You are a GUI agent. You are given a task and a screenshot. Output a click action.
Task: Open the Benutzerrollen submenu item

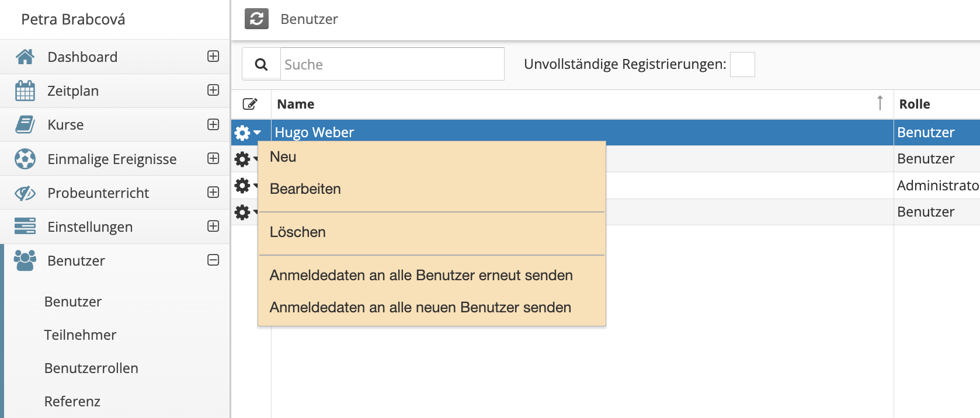91,368
